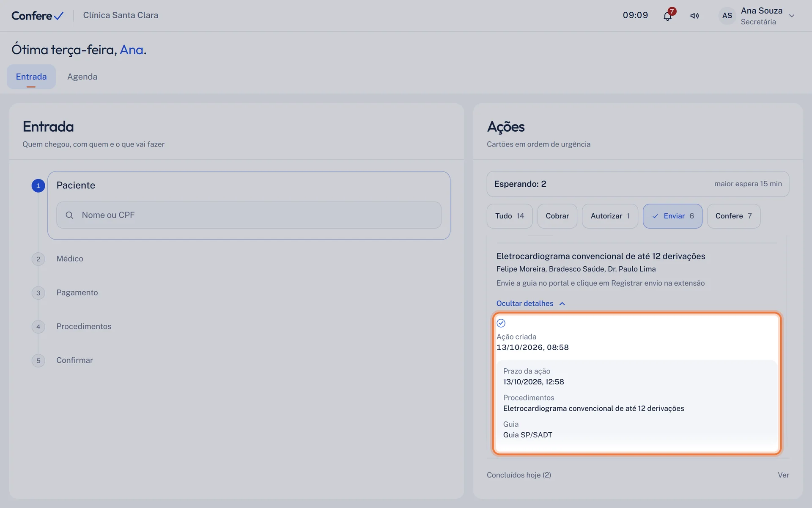Click the AS user avatar
Screen dimensions: 812x508
point(727,16)
